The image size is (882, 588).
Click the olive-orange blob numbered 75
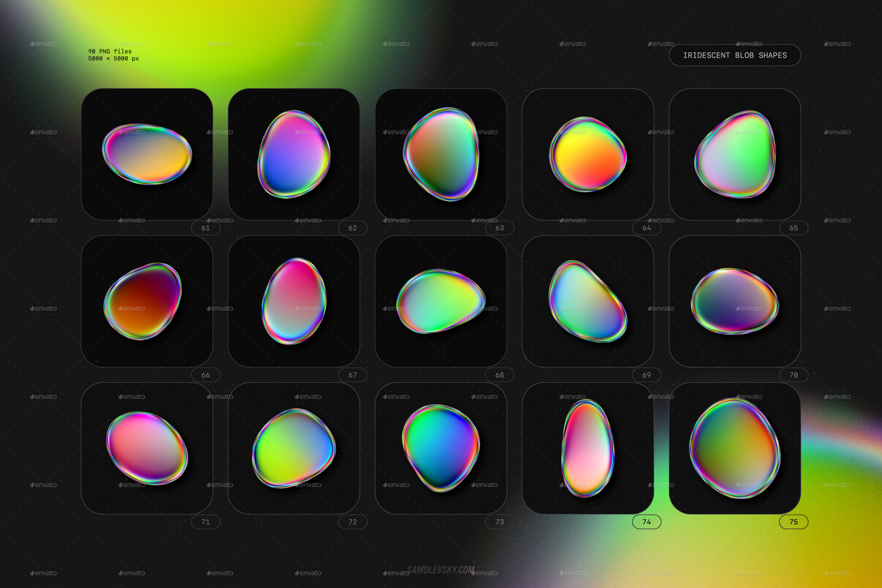pos(735,448)
